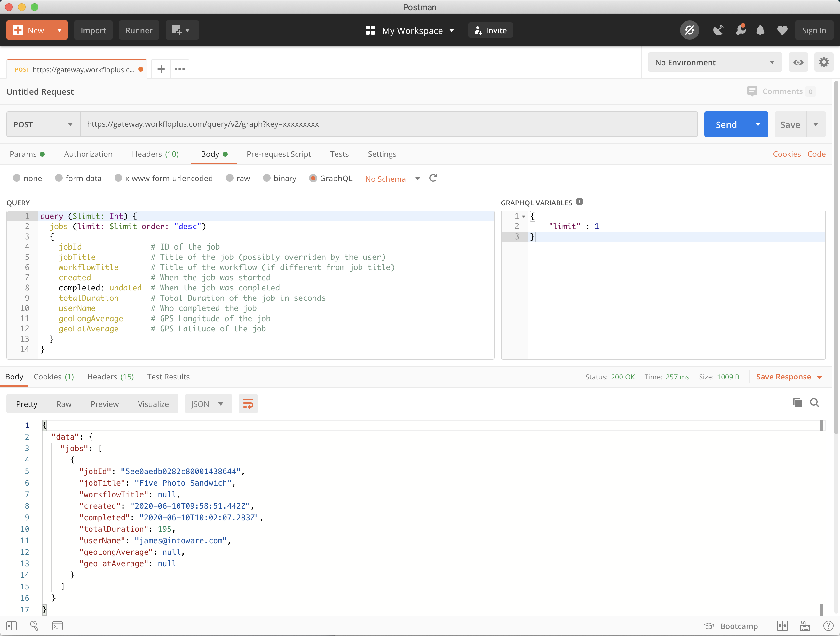Click the Save Response icon
The height and width of the screenshot is (636, 840).
click(x=785, y=376)
